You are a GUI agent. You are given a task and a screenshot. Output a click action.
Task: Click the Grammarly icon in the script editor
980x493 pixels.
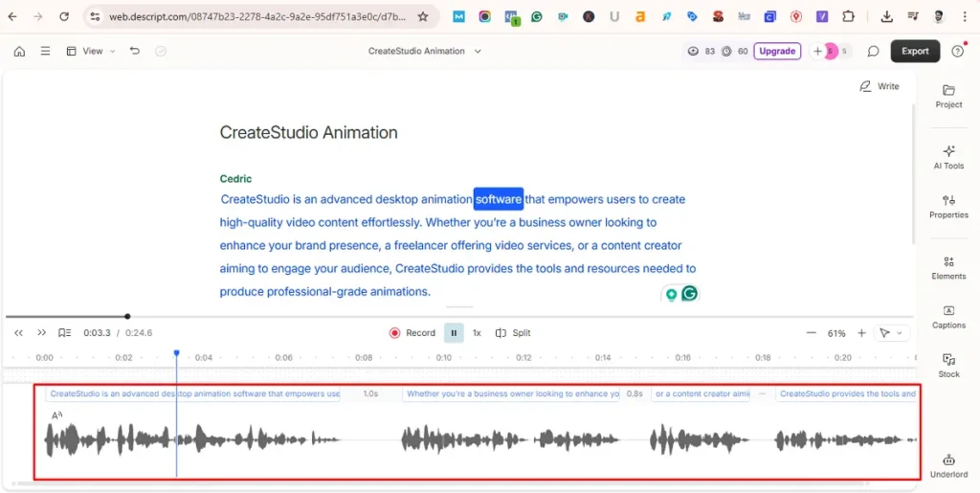point(689,293)
